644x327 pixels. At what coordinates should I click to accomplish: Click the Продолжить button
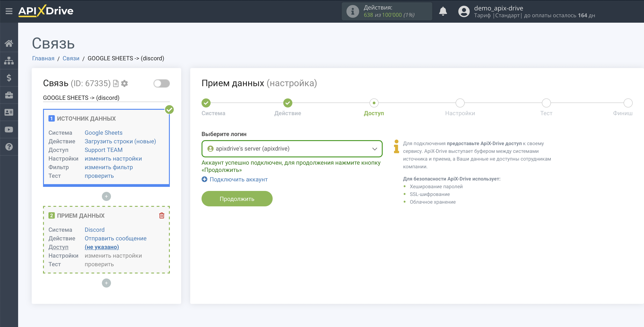237,199
